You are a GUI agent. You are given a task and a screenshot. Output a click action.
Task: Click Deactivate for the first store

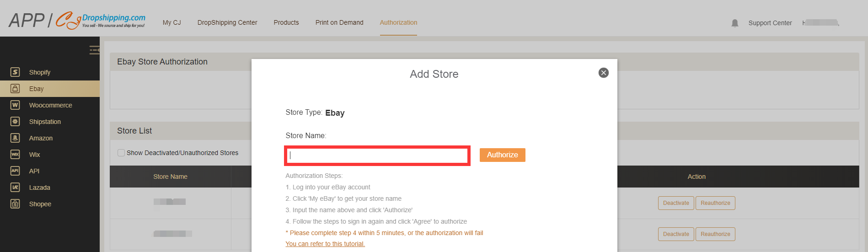coord(676,203)
